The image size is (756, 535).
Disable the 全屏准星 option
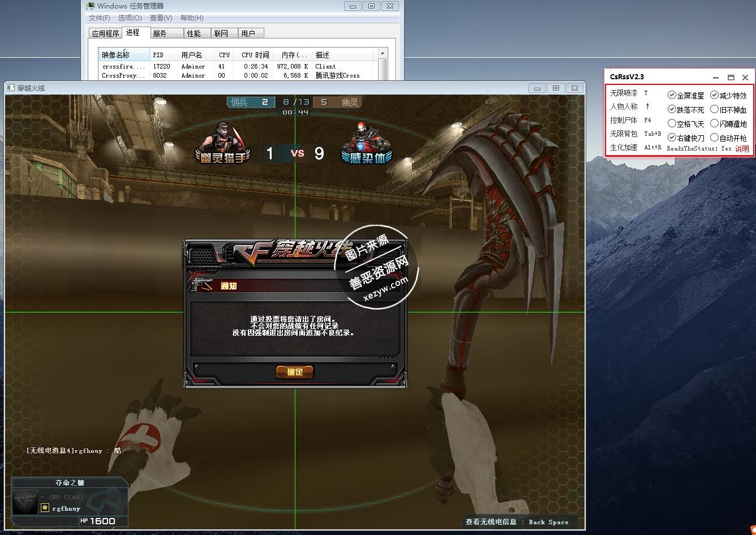coord(672,95)
